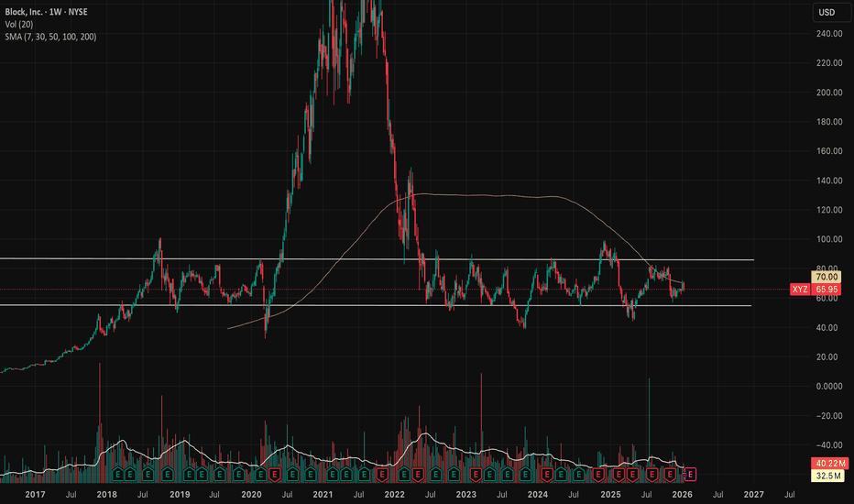Click the red XYZ symbol price tag
Viewport: 854px width, 504px height.
[x=799, y=290]
